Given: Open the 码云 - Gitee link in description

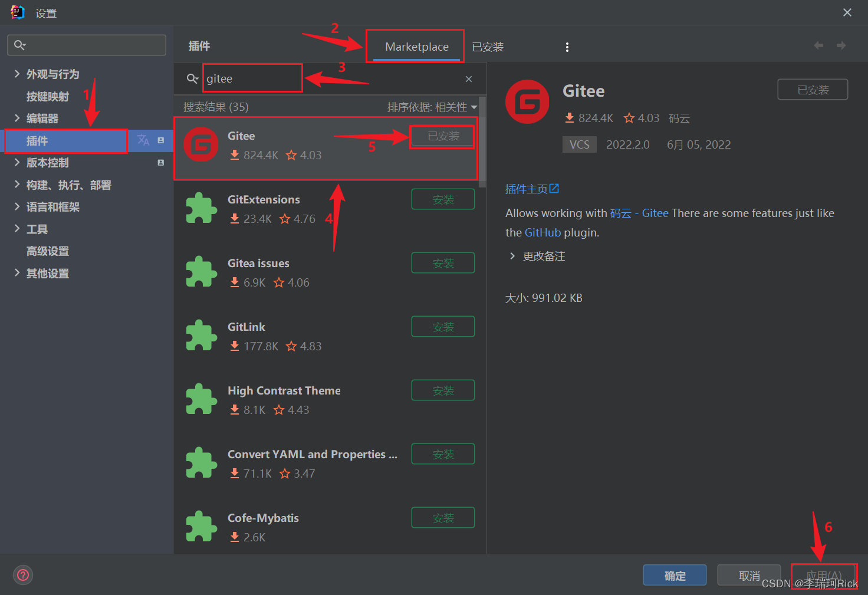Looking at the screenshot, I should click(639, 213).
